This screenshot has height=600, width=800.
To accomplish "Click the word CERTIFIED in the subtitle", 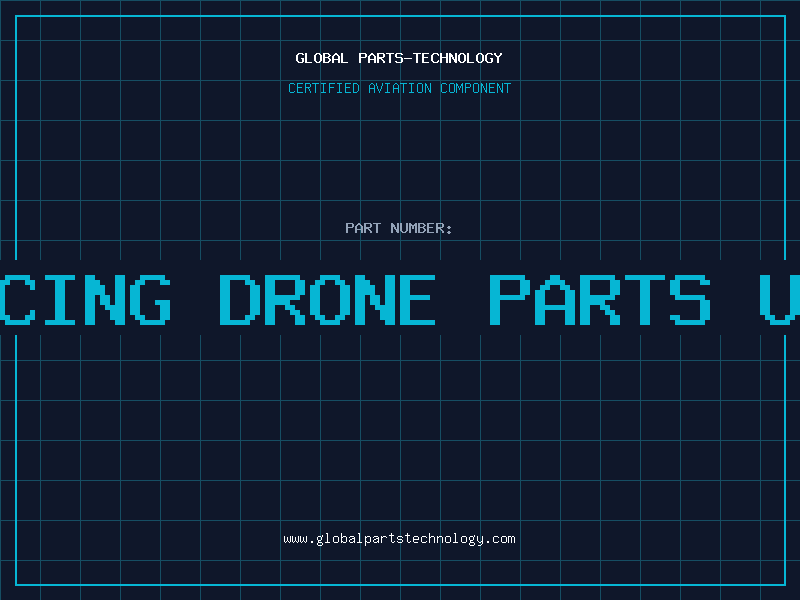I will coord(323,88).
